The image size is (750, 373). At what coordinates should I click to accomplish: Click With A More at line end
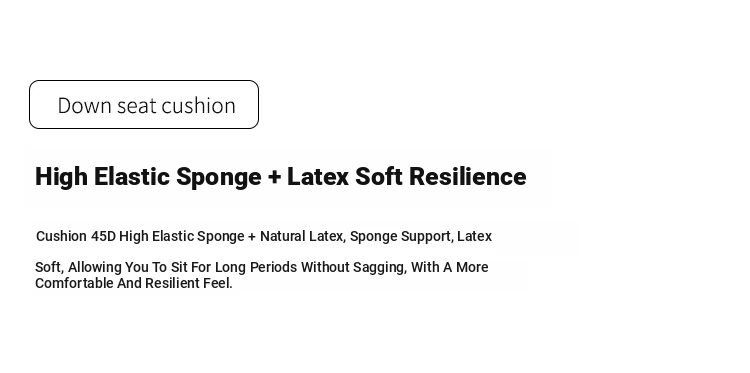pos(450,267)
